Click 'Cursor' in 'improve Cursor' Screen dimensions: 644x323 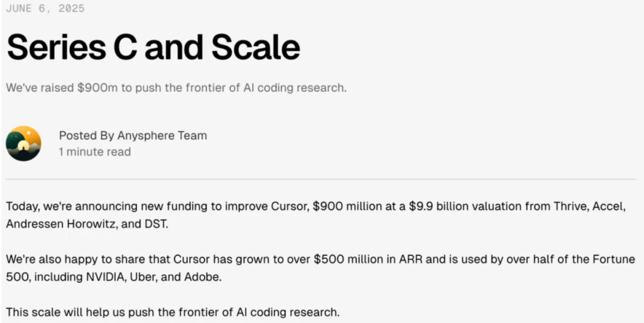coord(290,206)
